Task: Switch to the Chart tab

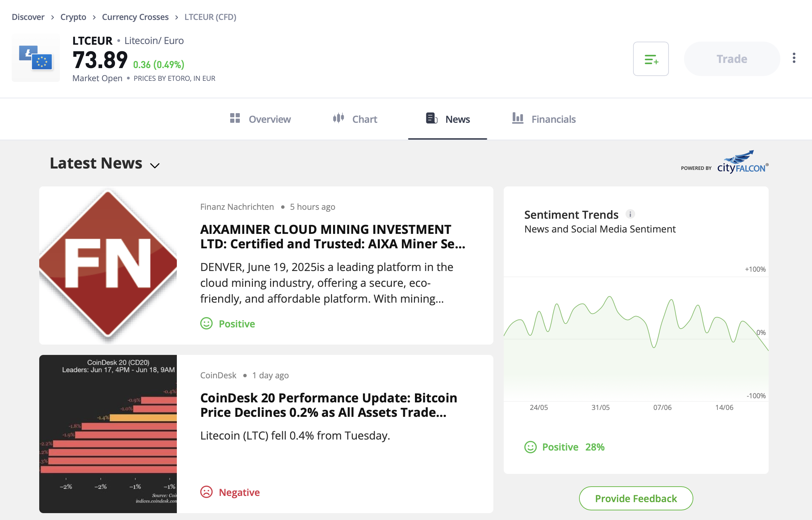Action: (x=355, y=119)
